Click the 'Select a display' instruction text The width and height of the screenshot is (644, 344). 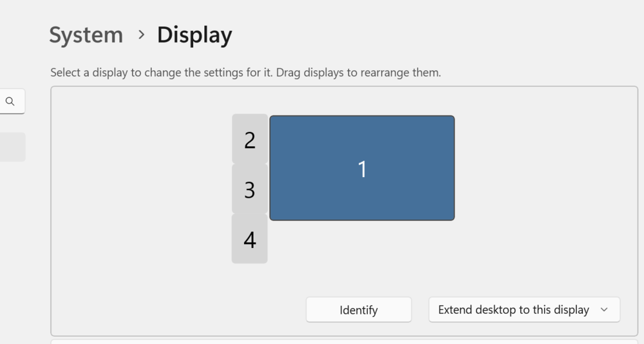245,73
